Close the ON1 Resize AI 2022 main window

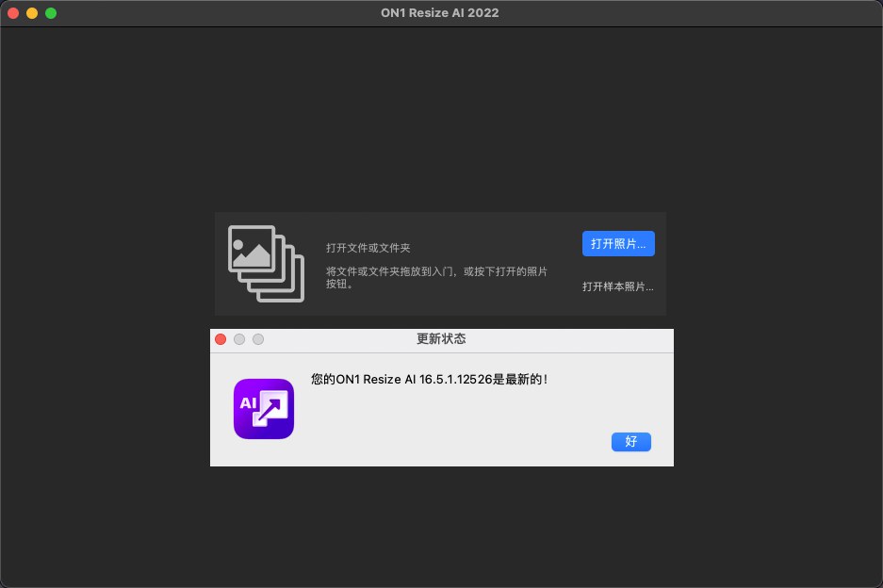(x=13, y=13)
